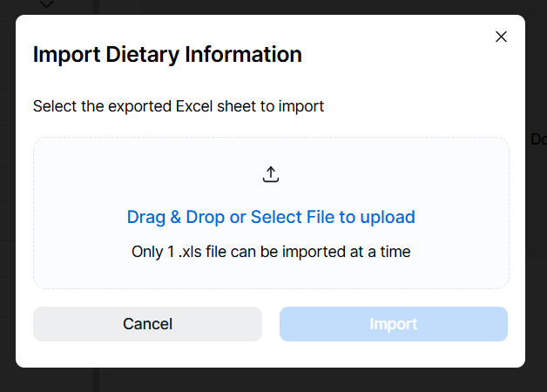Viewport: 547px width, 392px height.
Task: Click the dimmed backdrop below the dialog
Action: 271,381
